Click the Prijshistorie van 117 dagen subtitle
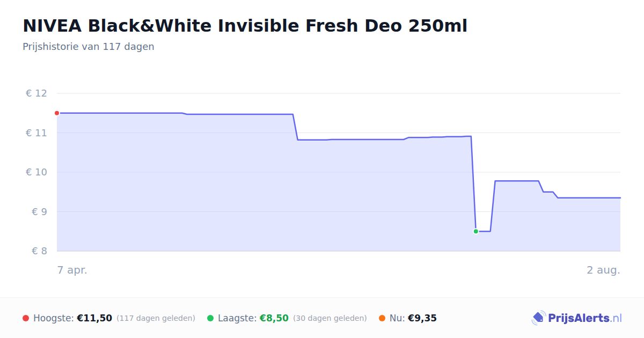This screenshot has height=338, width=644. [89, 47]
